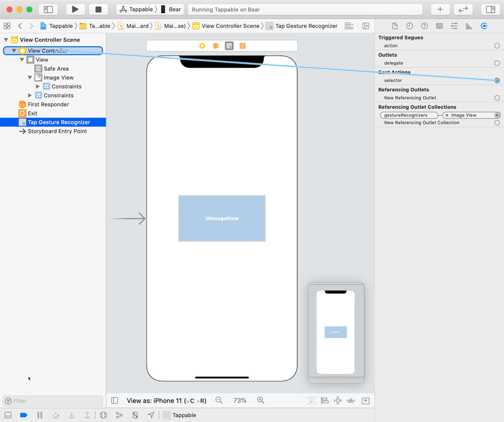Click the New Referencing Outlet circle
This screenshot has height=422, width=504.
tap(497, 98)
